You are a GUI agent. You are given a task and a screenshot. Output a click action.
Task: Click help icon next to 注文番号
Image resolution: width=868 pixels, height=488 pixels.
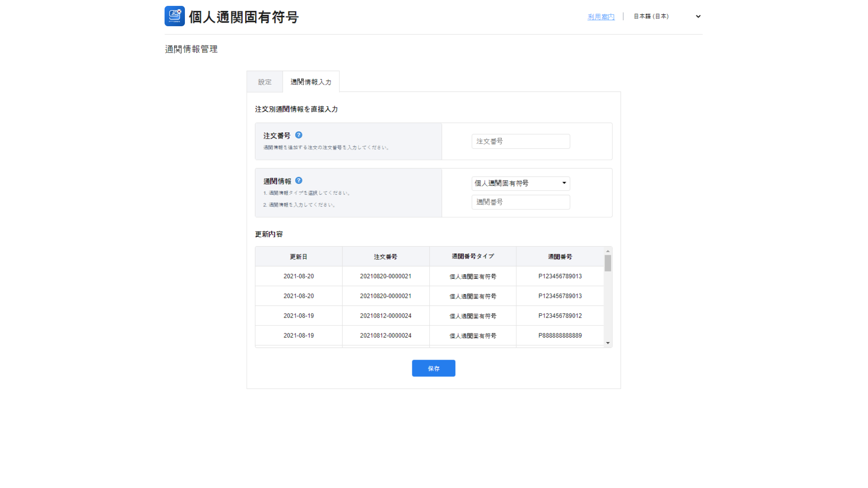click(298, 135)
